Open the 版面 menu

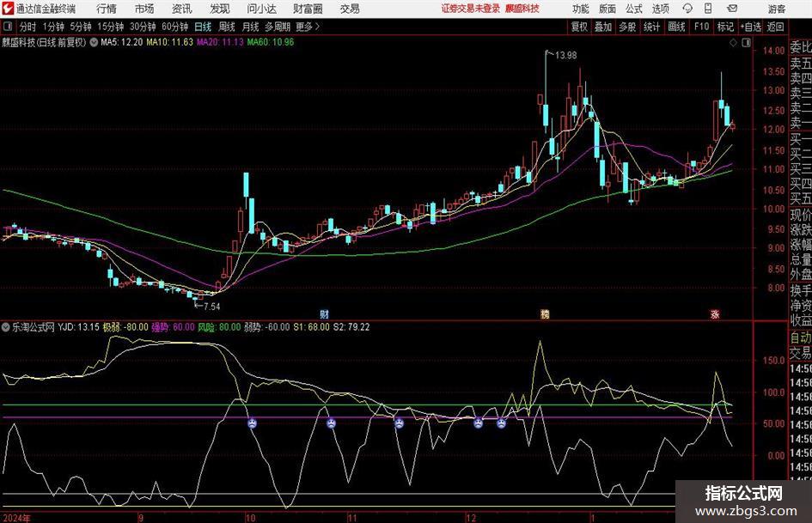[607, 9]
